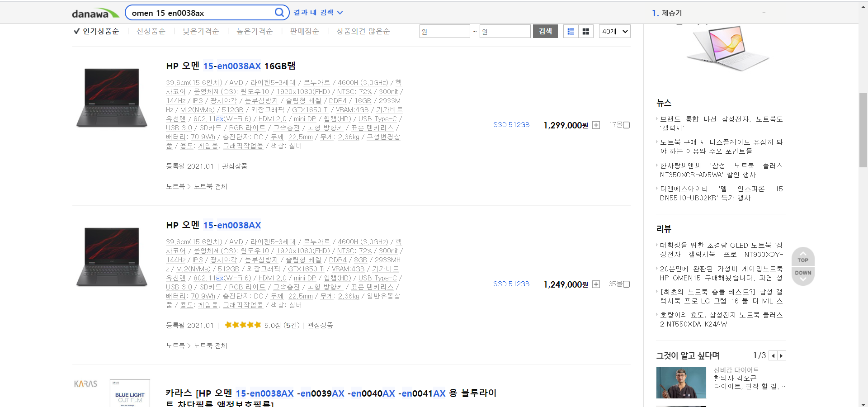Open 결과 내 검색 dropdown
This screenshot has height=407, width=868.
(318, 13)
